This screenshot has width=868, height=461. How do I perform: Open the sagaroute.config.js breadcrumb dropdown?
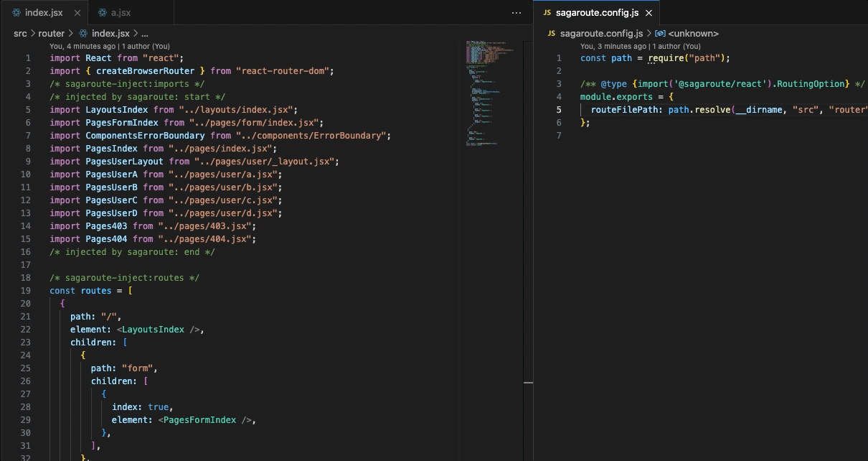point(601,33)
